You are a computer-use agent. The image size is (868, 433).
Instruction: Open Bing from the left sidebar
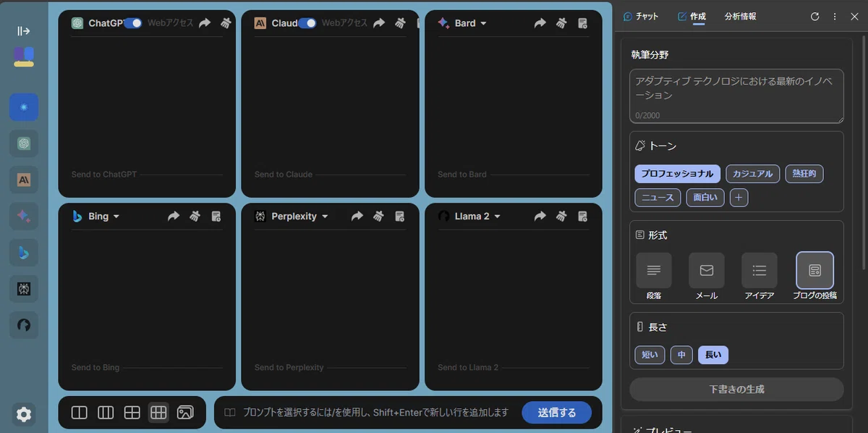point(24,253)
